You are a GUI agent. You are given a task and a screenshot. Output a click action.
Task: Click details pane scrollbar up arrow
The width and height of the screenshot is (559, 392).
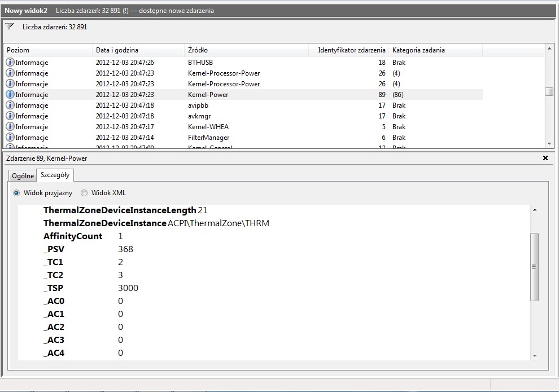[534, 210]
